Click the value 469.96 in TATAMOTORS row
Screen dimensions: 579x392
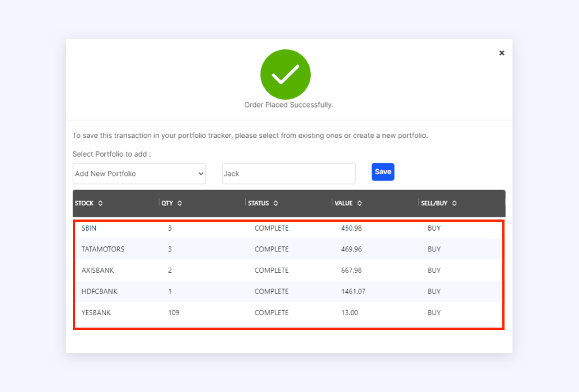(x=352, y=249)
